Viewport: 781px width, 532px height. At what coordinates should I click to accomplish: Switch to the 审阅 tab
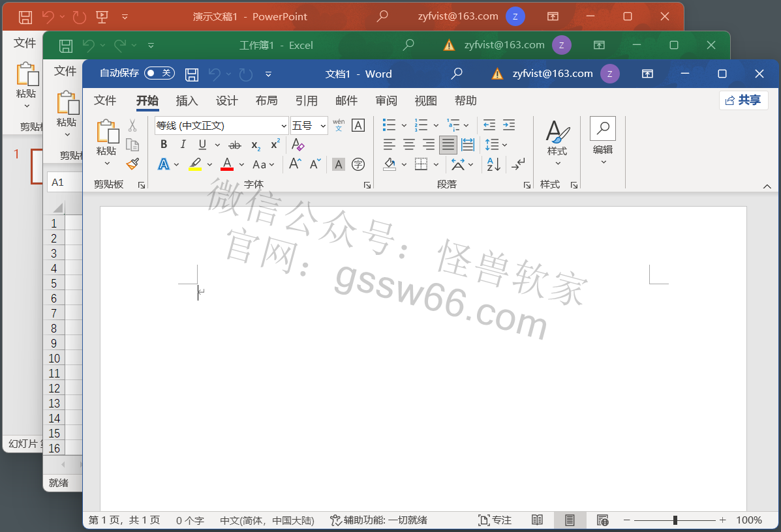point(386,100)
